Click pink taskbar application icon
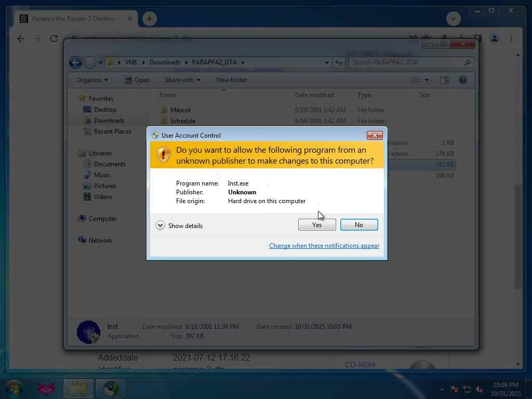 tap(46, 389)
